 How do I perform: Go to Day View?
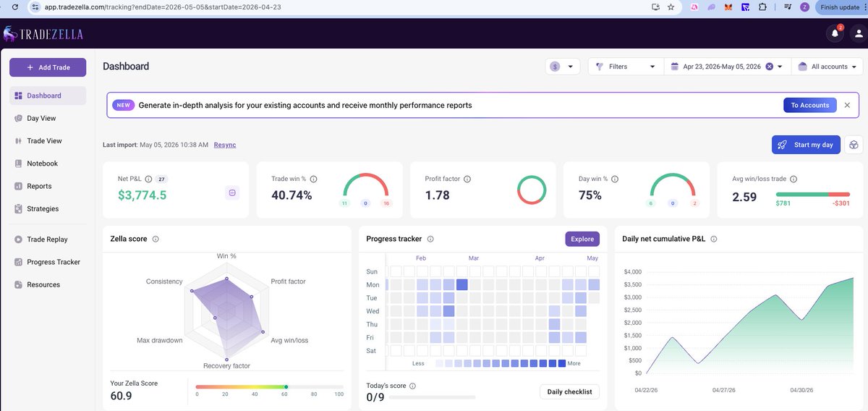coord(41,118)
